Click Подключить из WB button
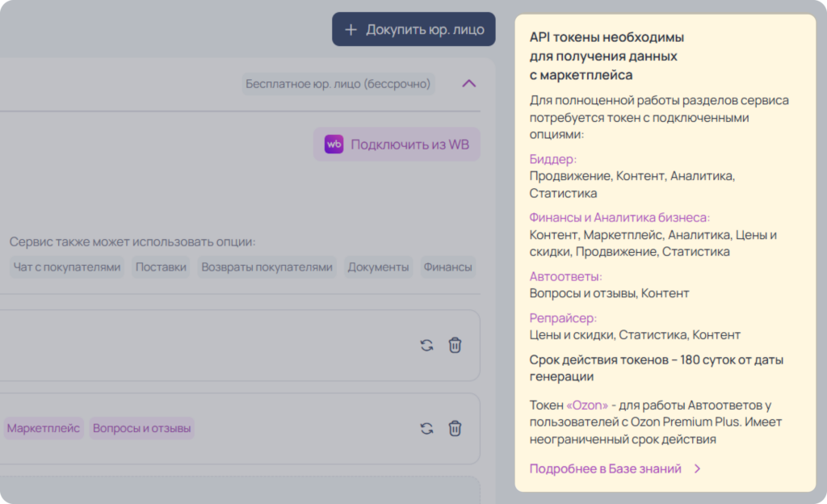Viewport: 827px width, 504px height. pyautogui.click(x=397, y=145)
